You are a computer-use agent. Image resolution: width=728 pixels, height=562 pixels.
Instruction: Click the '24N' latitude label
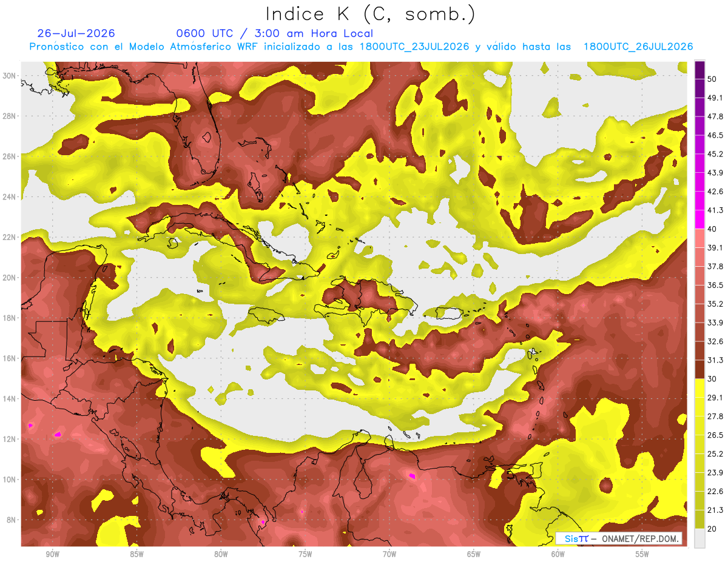click(9, 197)
